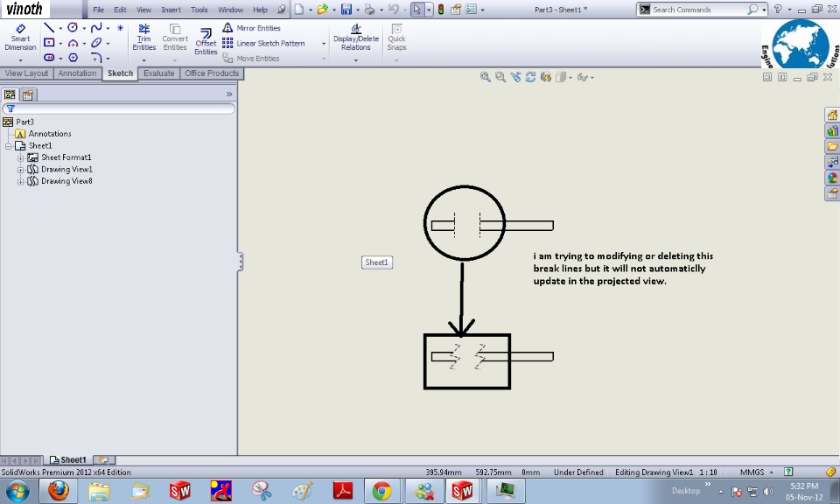
Task: Select the Polygon sketch tool
Action: pos(73,57)
